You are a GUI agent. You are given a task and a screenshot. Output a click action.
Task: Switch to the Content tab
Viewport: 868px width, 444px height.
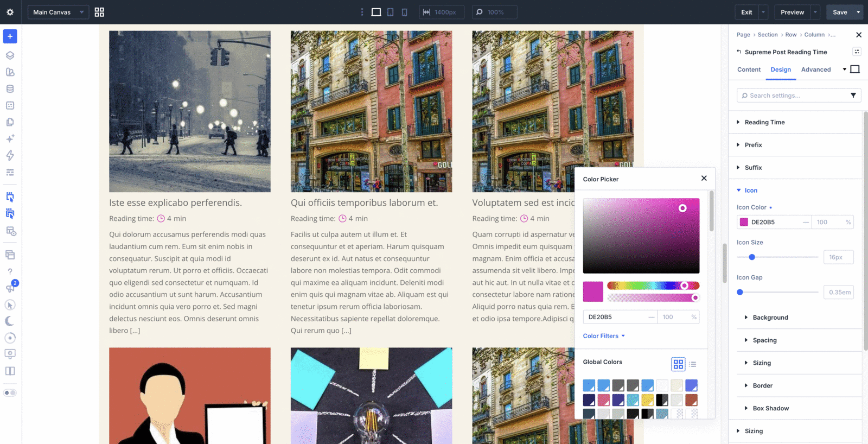point(749,69)
